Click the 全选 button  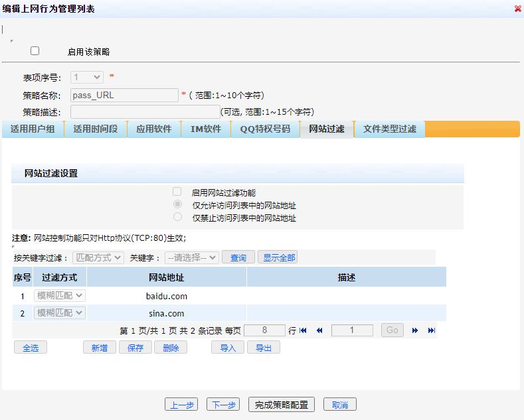pos(31,348)
